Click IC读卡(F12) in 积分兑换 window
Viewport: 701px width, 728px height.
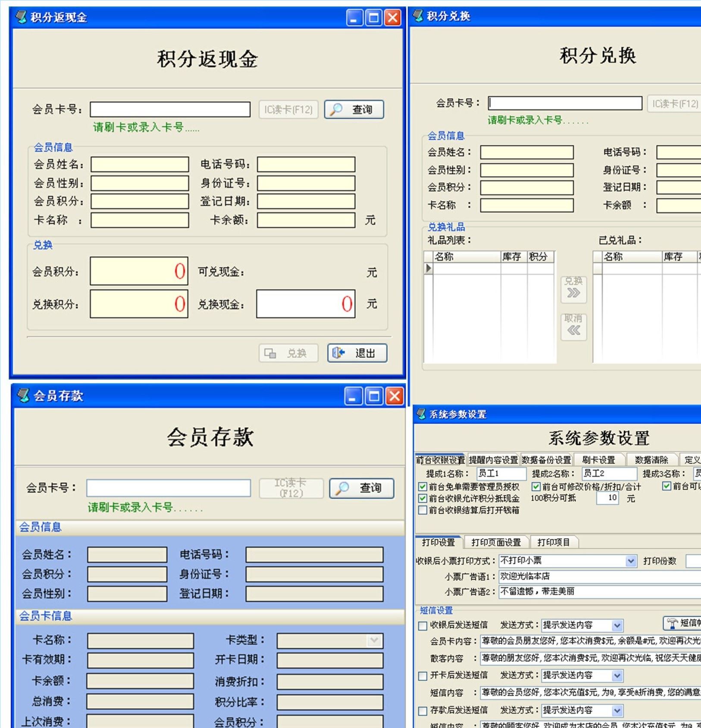(675, 103)
